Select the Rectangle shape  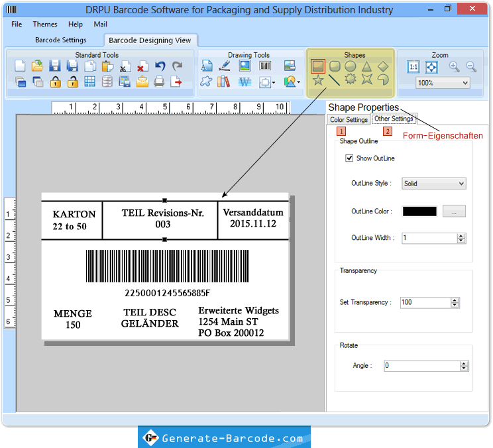tap(318, 66)
